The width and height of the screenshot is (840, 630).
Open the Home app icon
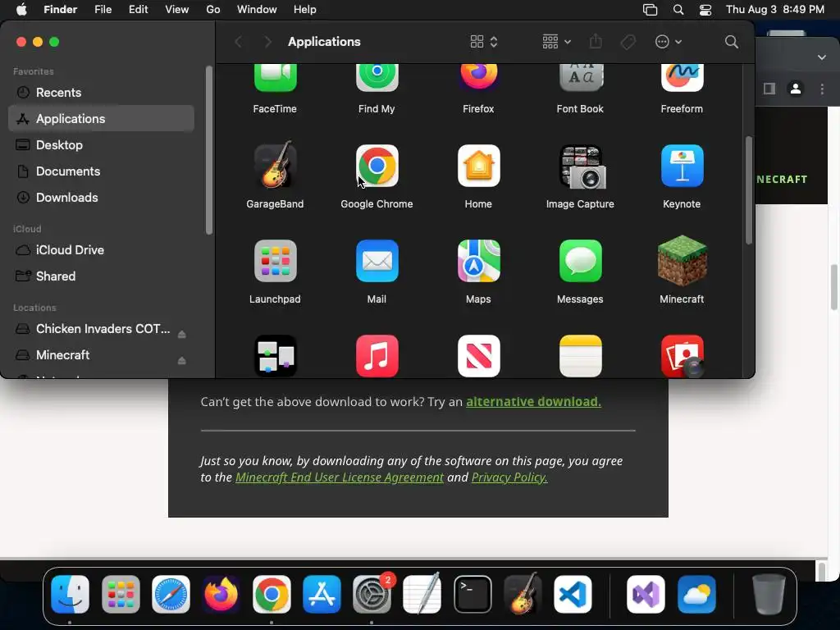[x=478, y=166]
